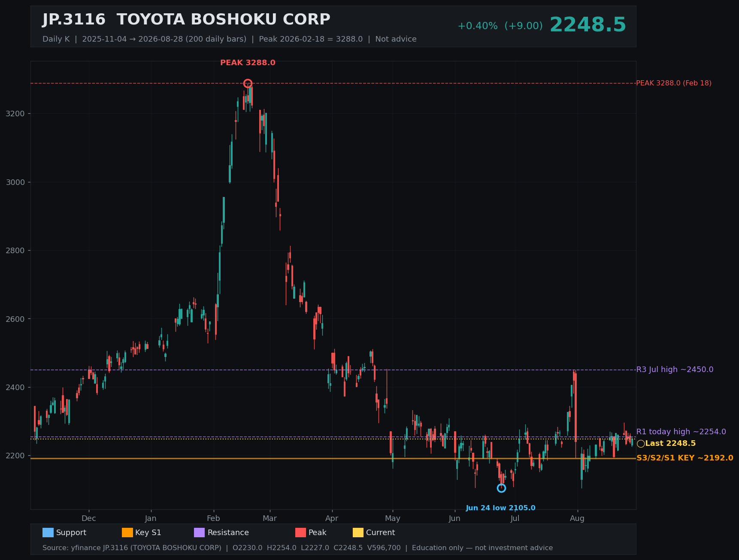The image size is (739, 560).
Task: Select the yellow Current legend swatch
Action: coord(358,533)
